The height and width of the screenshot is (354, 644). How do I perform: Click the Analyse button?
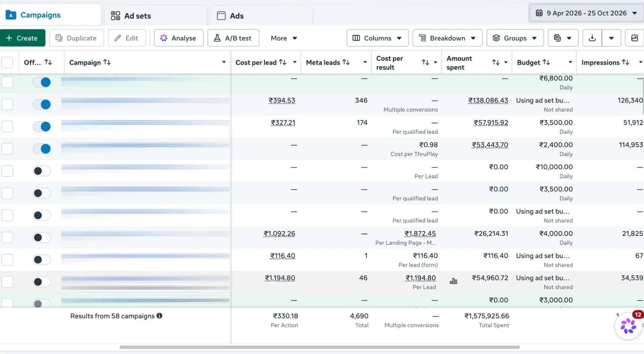point(178,38)
